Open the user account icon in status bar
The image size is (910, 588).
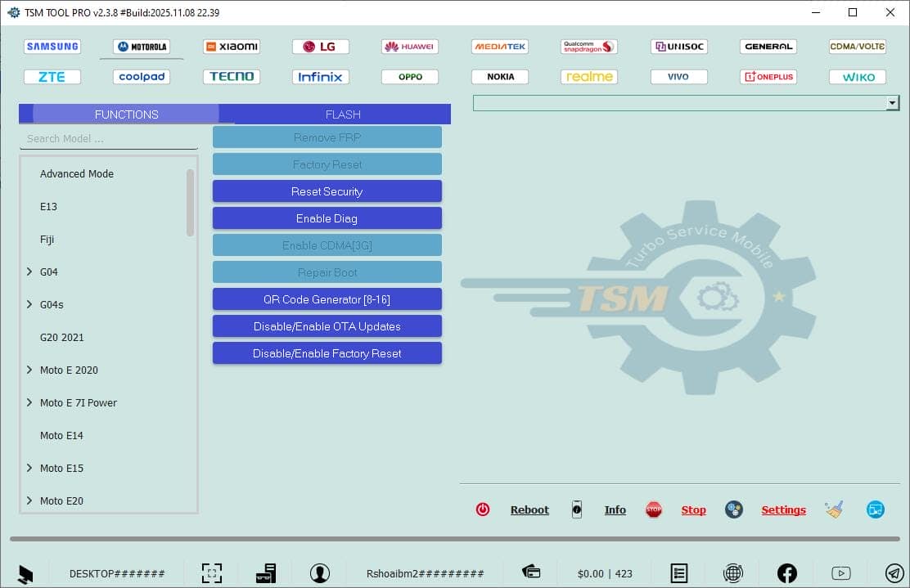[320, 572]
